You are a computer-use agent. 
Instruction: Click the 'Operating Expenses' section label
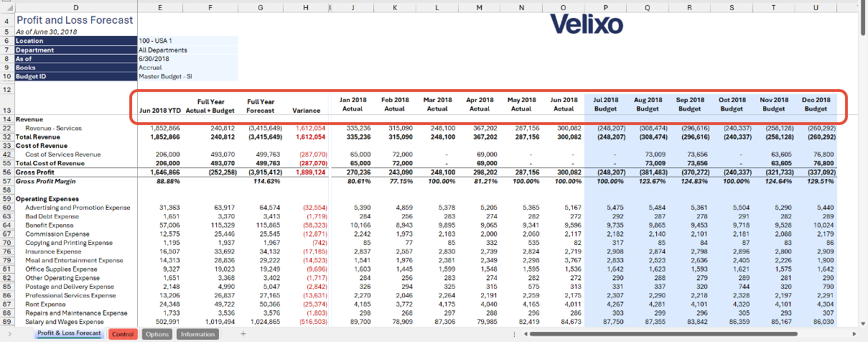coord(47,198)
